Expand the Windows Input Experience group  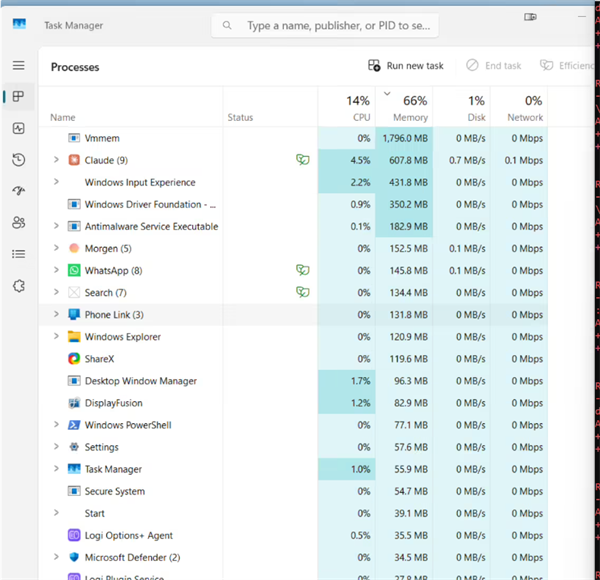(x=56, y=182)
